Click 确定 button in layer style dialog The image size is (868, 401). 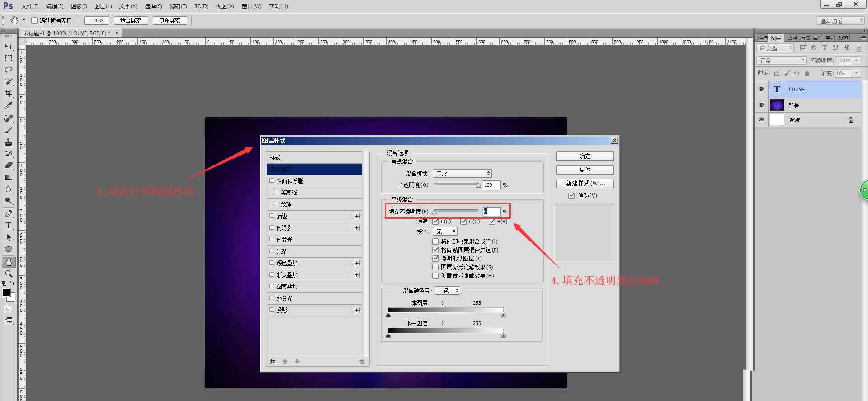(x=585, y=156)
